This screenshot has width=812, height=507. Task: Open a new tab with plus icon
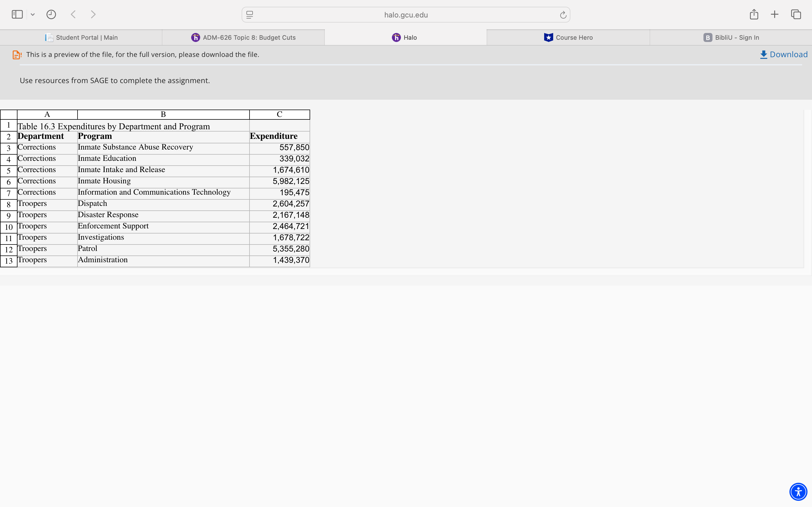click(x=775, y=14)
